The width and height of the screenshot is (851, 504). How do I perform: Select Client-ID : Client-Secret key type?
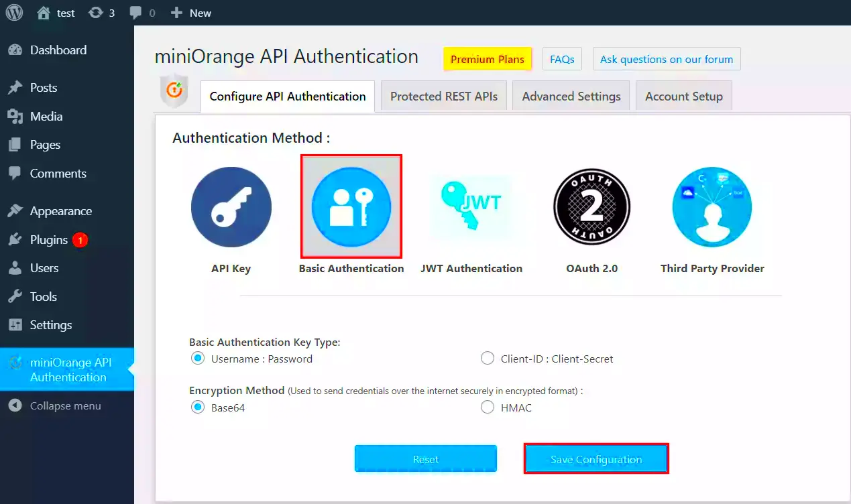coord(488,359)
